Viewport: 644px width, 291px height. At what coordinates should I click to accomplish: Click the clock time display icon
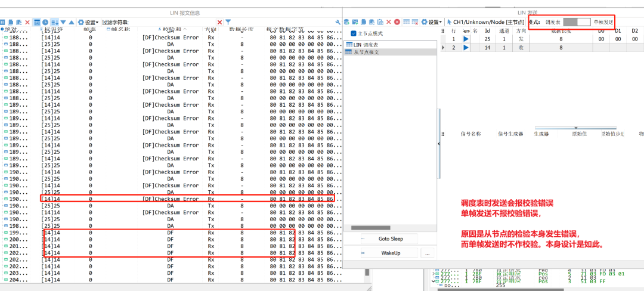(45, 22)
